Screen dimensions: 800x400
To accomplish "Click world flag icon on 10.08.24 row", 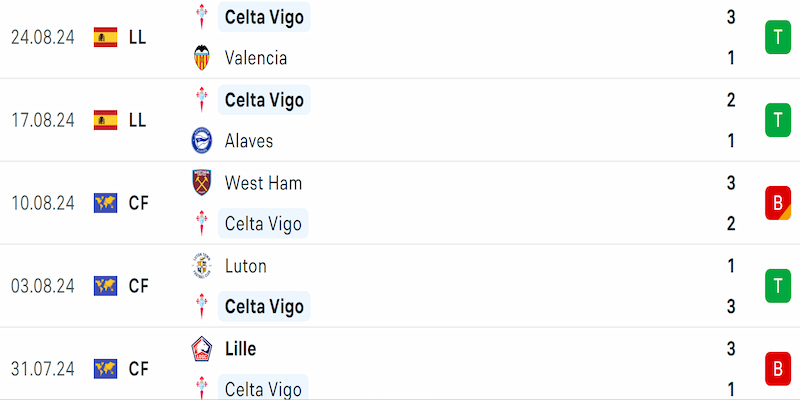I will pos(106,203).
